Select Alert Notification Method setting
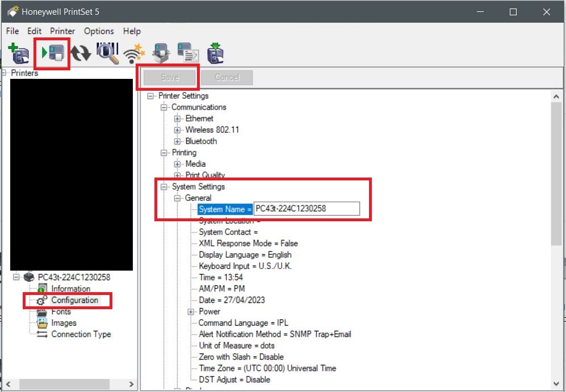566x392 pixels. coord(275,334)
